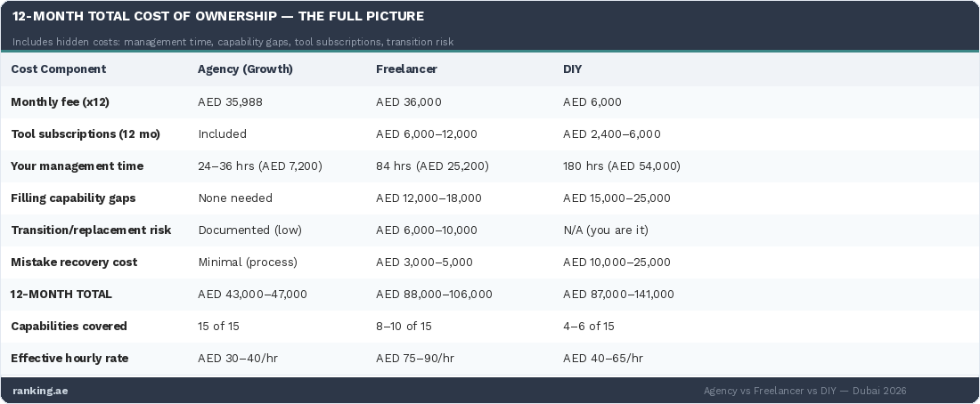Viewport: 980px width, 404px height.
Task: Click the Your management time row label
Action: (x=77, y=166)
